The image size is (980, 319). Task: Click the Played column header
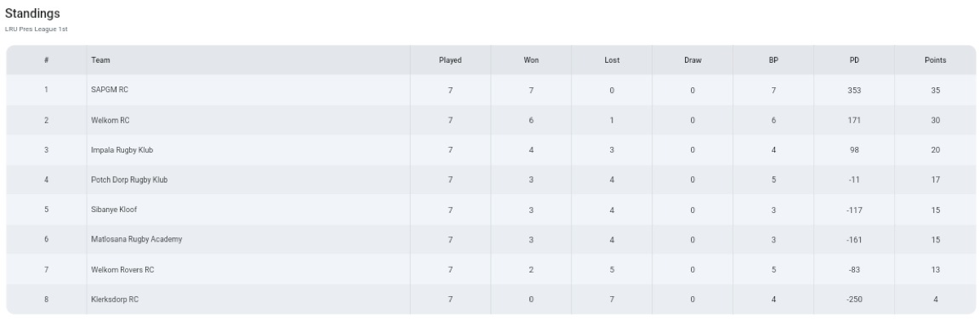(x=450, y=60)
